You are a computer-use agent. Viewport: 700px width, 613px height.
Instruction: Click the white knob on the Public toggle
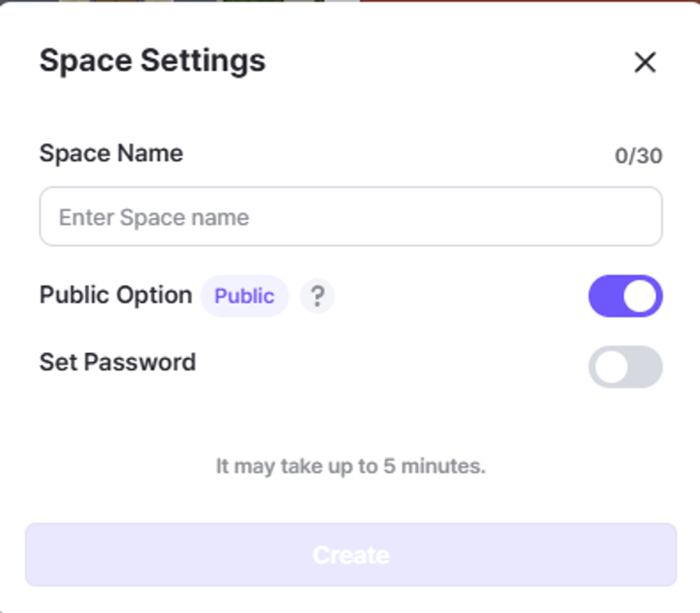(641, 297)
